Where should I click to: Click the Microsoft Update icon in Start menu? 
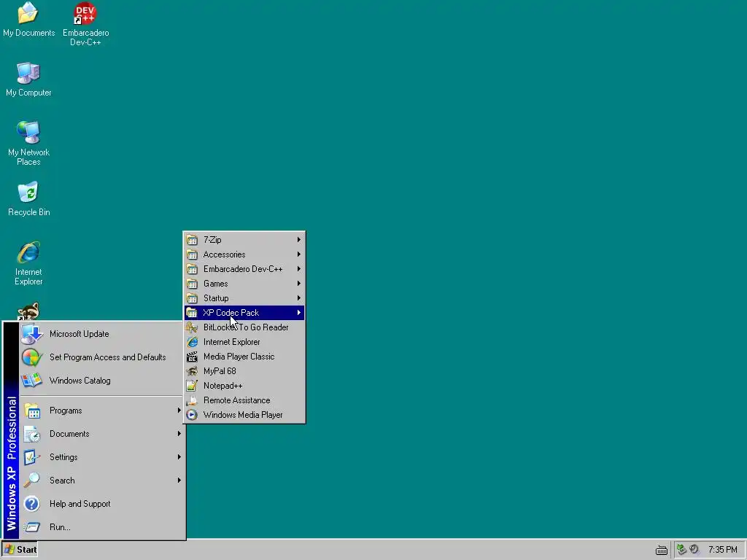point(32,334)
